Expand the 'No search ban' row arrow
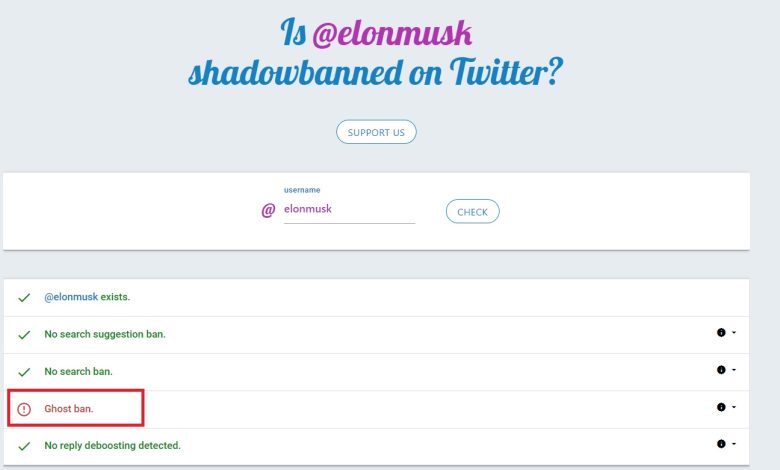780x470 pixels. [x=735, y=371]
